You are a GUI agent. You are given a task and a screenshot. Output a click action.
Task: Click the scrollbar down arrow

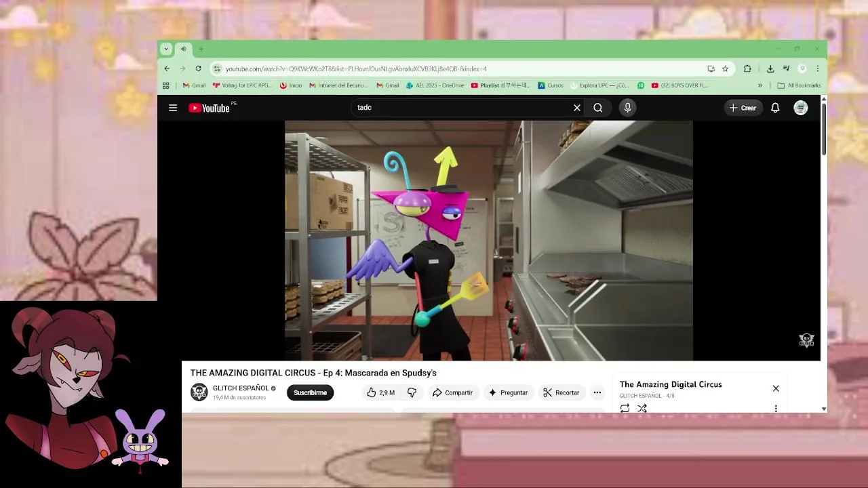pyautogui.click(x=824, y=409)
